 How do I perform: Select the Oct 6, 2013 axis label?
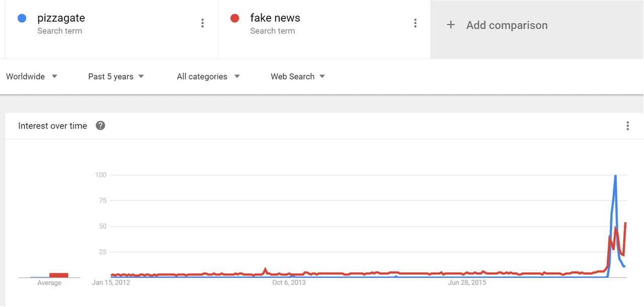[289, 282]
